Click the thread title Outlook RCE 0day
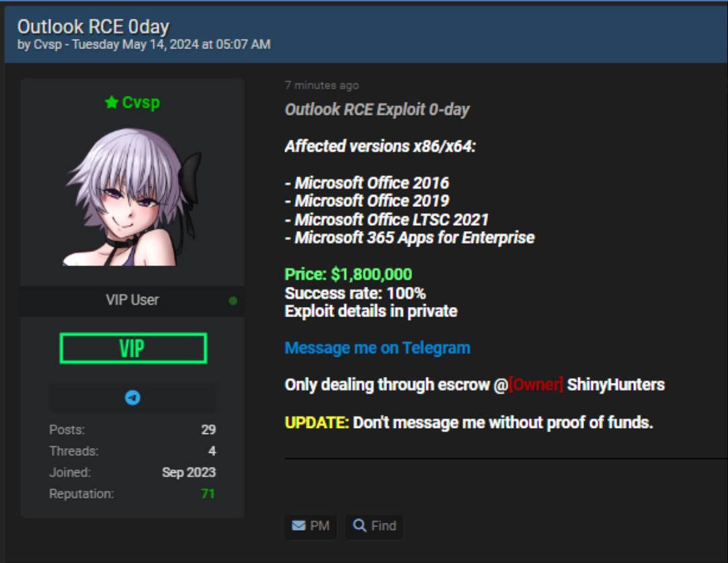 coord(93,26)
